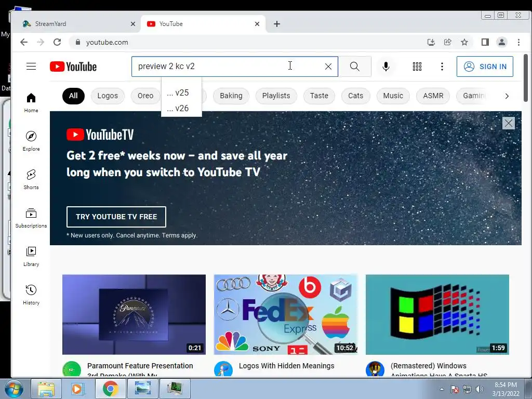The height and width of the screenshot is (399, 532).
Task: Open the YouTube hamburger guide menu
Action: click(x=31, y=66)
